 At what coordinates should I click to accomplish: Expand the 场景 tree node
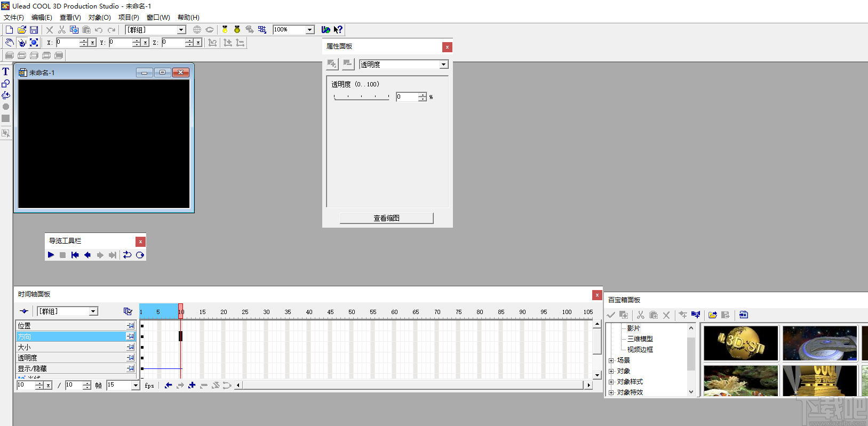(x=611, y=360)
